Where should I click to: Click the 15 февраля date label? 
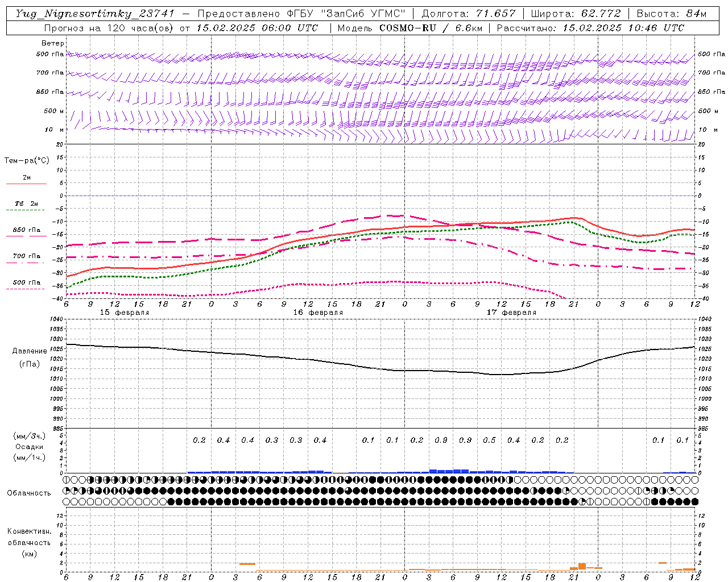[125, 313]
